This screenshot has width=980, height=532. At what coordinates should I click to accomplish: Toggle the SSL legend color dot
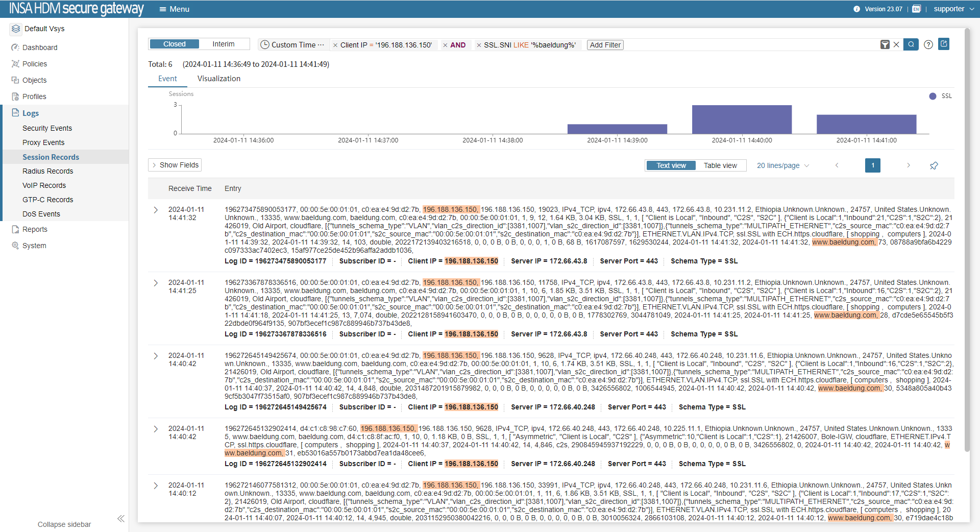pos(933,96)
